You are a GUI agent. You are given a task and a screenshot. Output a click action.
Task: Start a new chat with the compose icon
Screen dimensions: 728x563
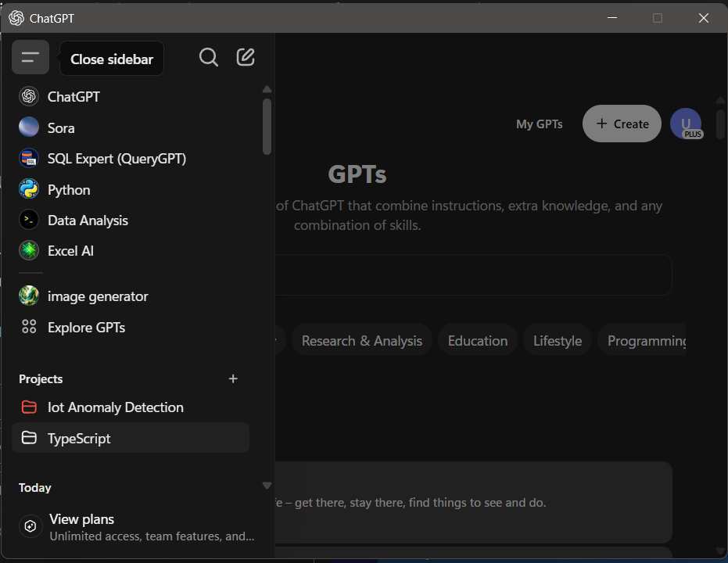pyautogui.click(x=246, y=57)
